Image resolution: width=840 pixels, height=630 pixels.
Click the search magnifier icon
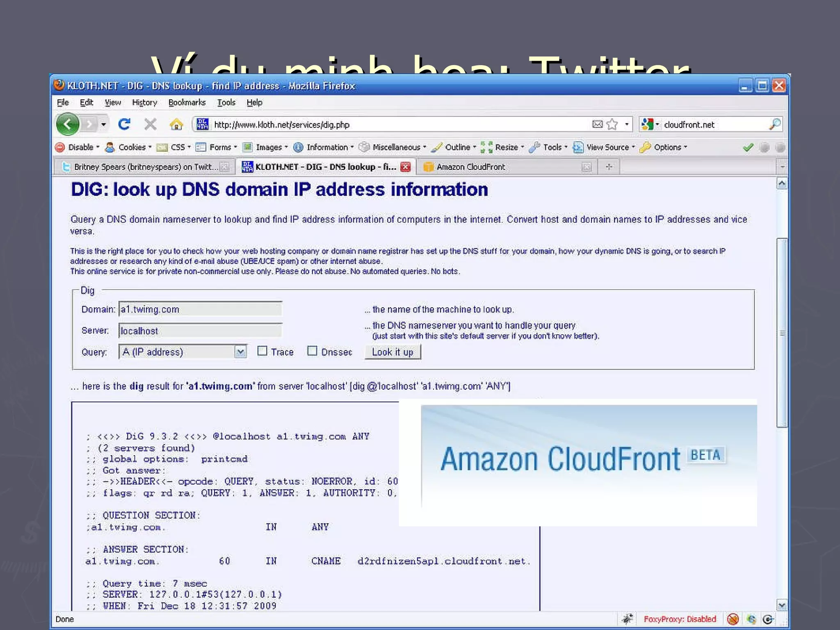[x=775, y=124]
